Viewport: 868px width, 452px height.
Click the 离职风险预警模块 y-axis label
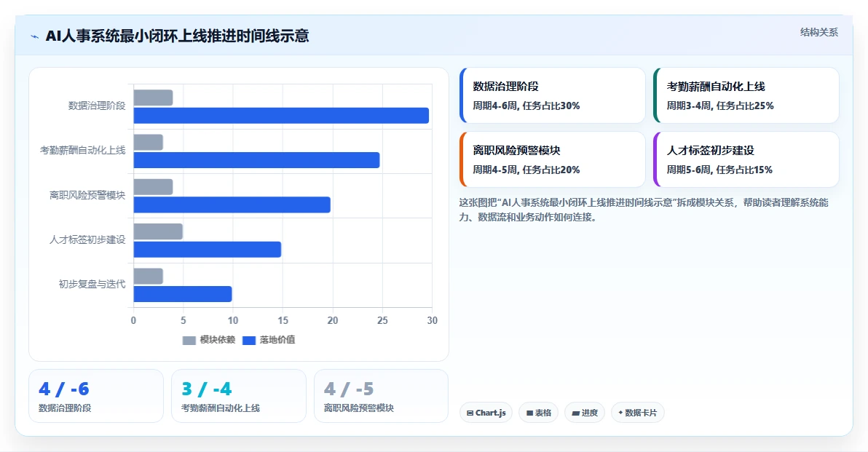(x=87, y=195)
